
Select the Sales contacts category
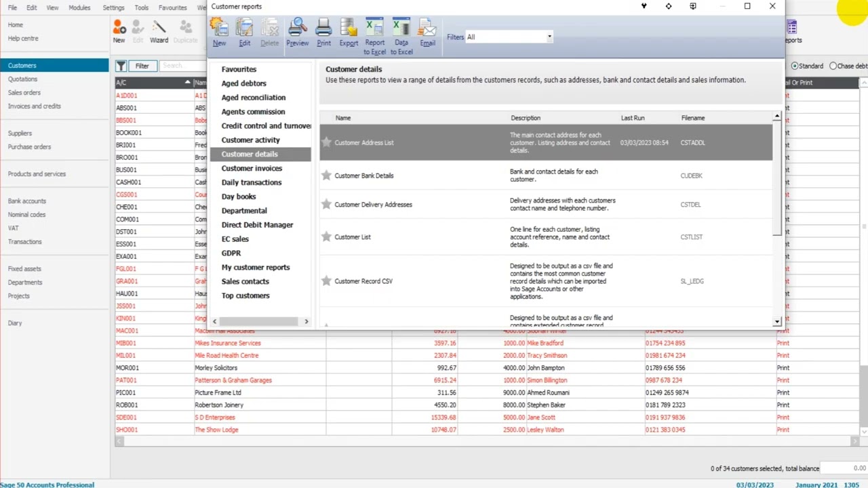click(245, 281)
